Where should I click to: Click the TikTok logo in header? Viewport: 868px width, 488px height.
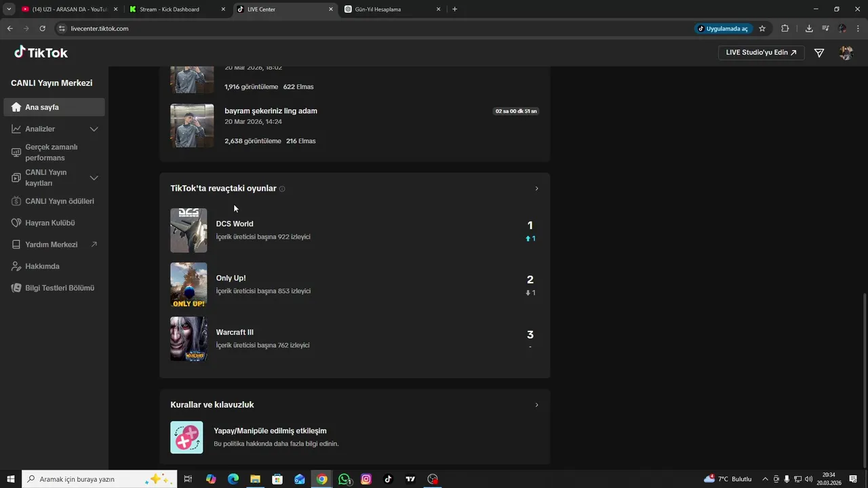41,52
